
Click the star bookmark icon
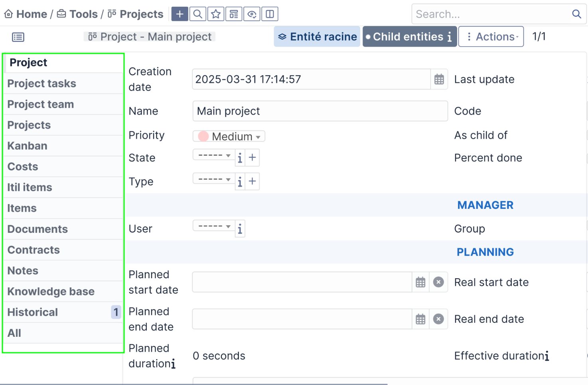point(216,14)
